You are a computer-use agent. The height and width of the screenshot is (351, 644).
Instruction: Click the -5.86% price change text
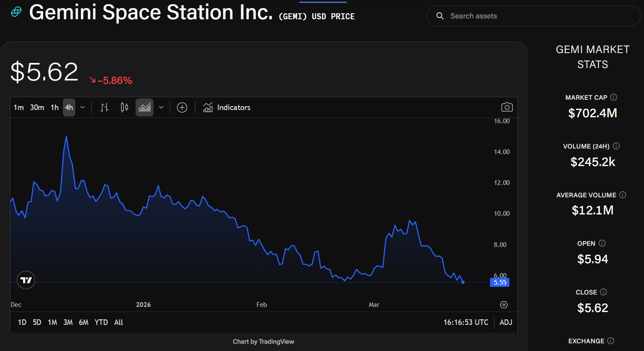(x=115, y=80)
